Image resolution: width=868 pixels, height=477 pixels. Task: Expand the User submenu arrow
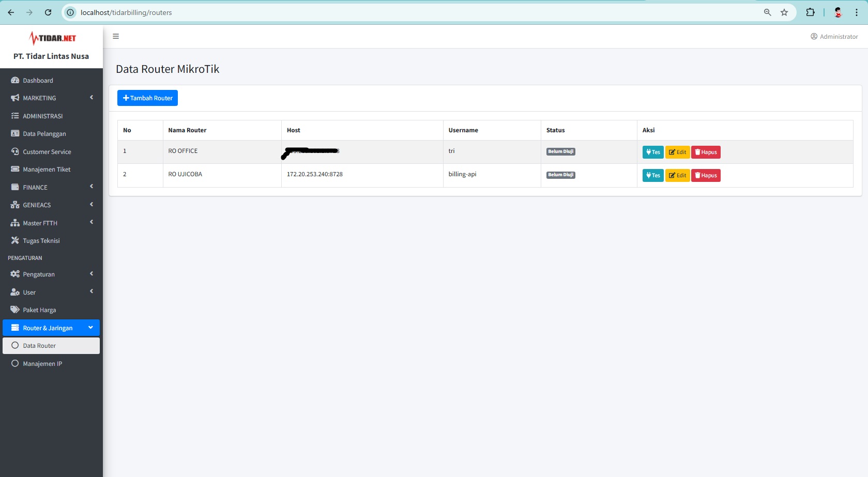click(x=92, y=291)
